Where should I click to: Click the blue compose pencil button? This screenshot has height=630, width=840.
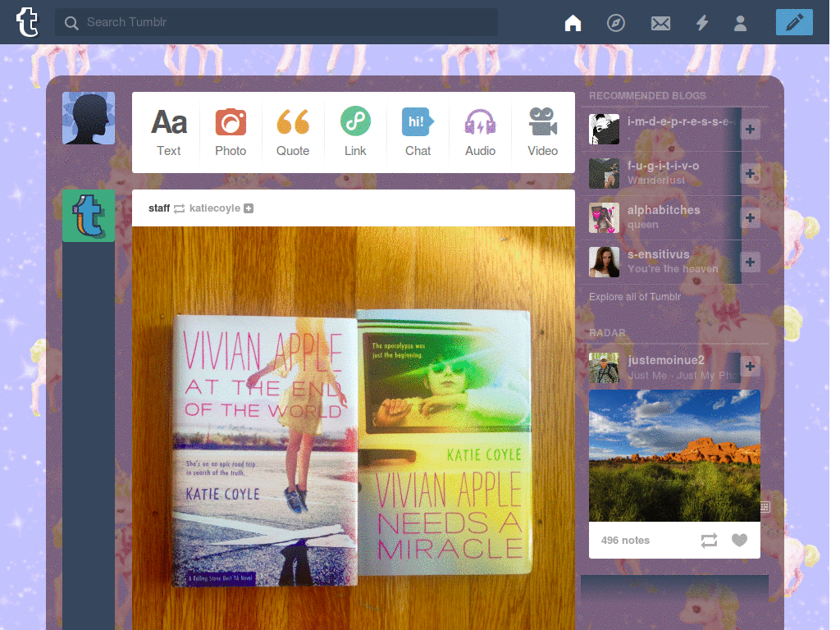click(x=794, y=22)
